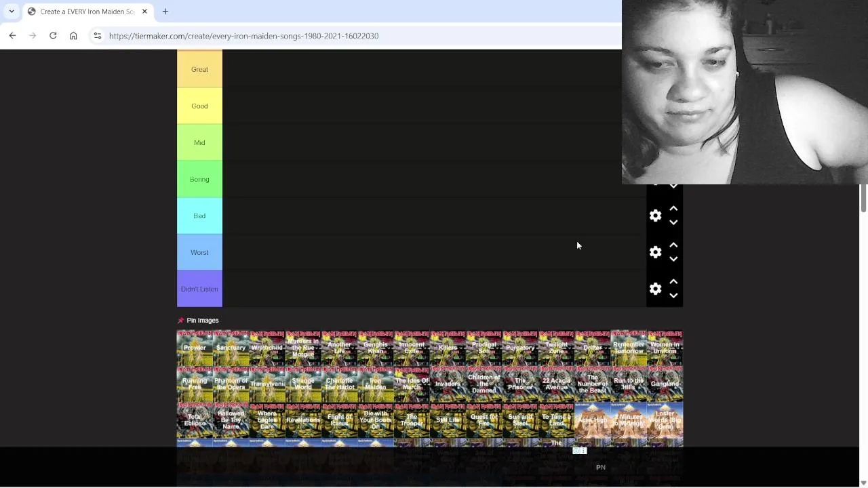This screenshot has width=868, height=488.
Task: Select the Worst tier label
Action: (x=199, y=252)
